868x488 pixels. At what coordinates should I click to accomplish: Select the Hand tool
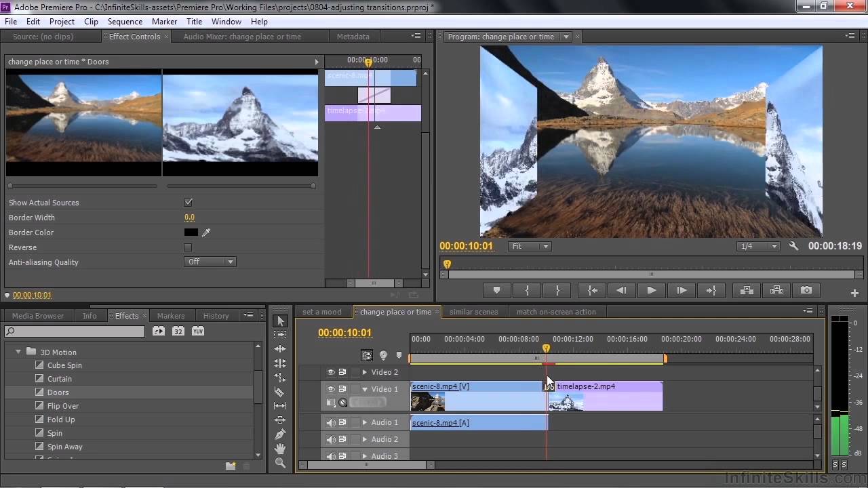point(280,449)
